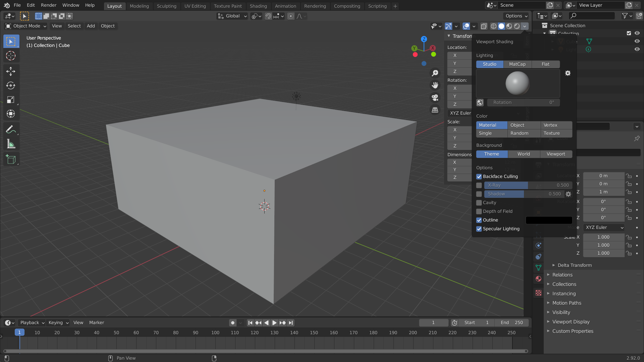Expand the Viewport Display panel
Image resolution: width=644 pixels, height=362 pixels.
tap(571, 322)
